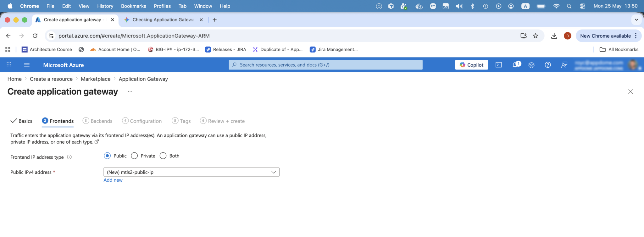This screenshot has height=237, width=644.
Task: Switch to the Configuration step
Action: (142, 121)
